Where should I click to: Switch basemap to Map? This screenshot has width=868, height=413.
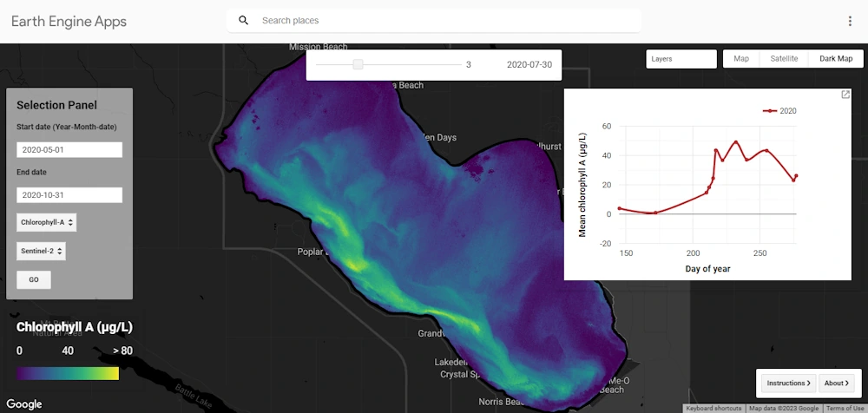coord(741,58)
